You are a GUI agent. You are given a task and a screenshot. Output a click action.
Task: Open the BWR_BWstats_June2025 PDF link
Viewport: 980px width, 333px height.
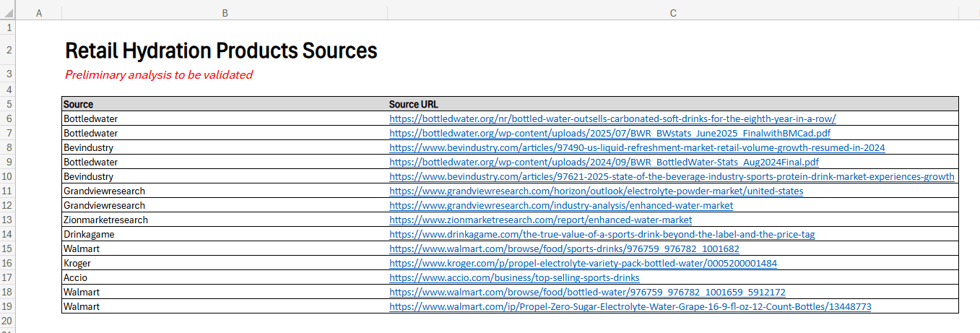pos(610,133)
